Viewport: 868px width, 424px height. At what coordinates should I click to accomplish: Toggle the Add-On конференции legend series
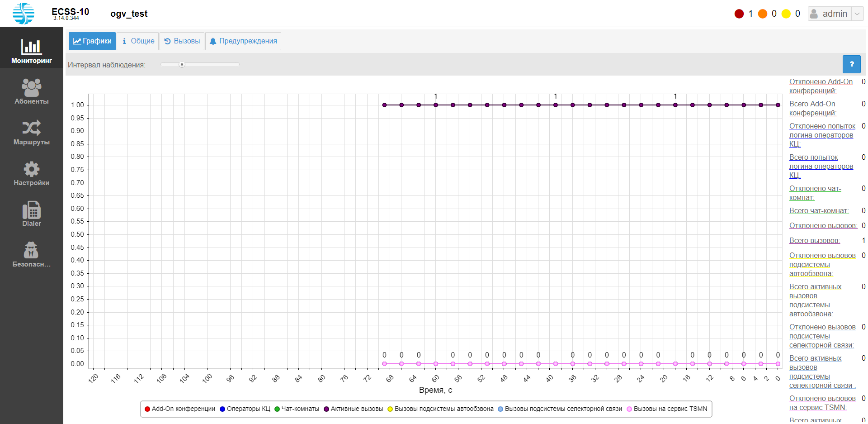pyautogui.click(x=180, y=409)
